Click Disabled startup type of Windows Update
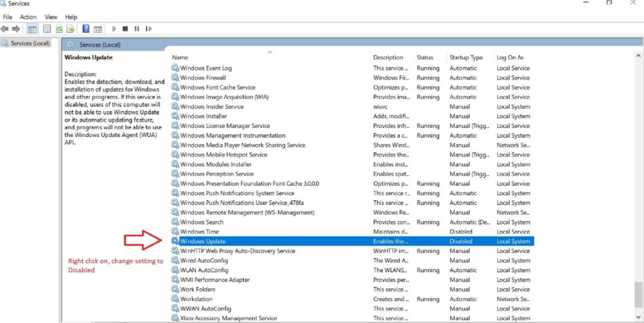The width and height of the screenshot is (644, 323). coord(461,241)
